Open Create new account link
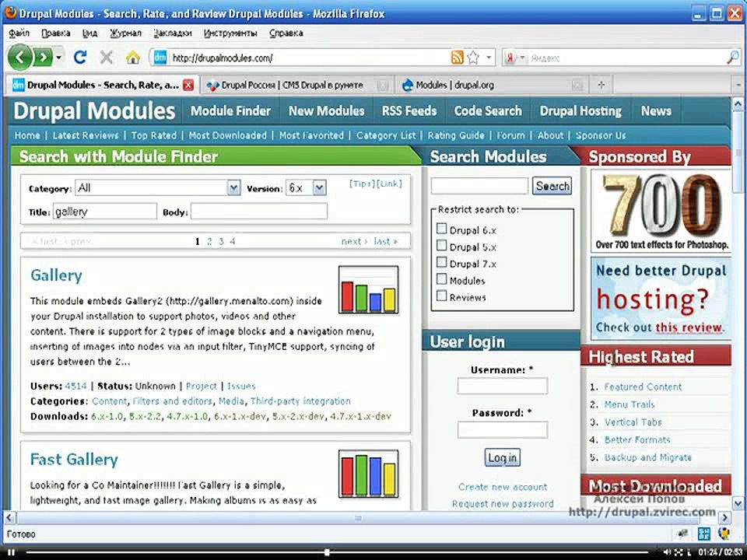747x560 pixels. click(x=503, y=487)
